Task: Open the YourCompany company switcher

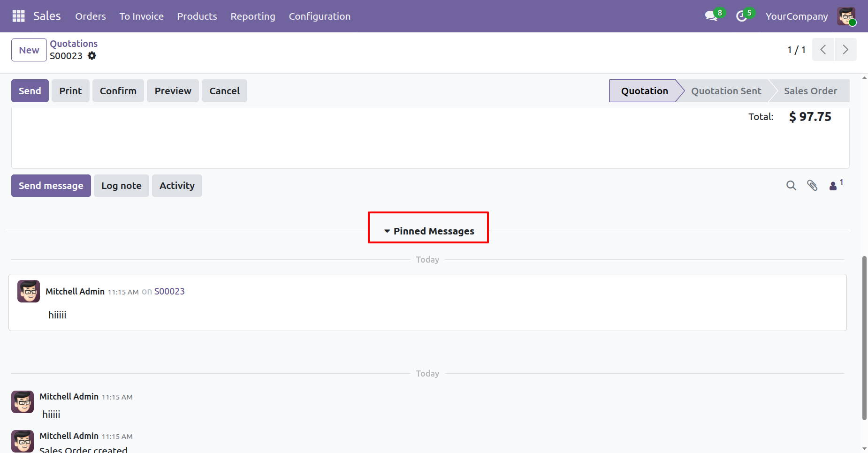Action: (796, 16)
